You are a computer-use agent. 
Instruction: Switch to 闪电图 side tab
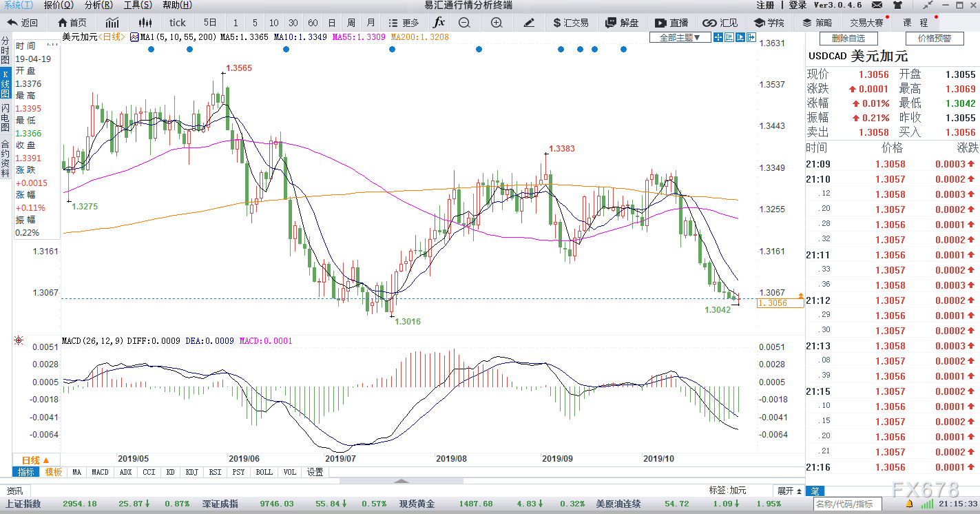[x=6, y=119]
